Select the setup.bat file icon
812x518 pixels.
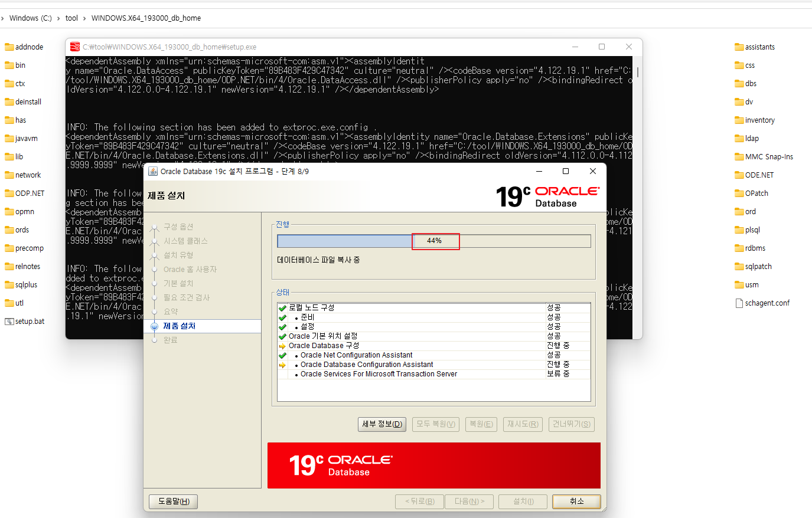[x=9, y=322]
